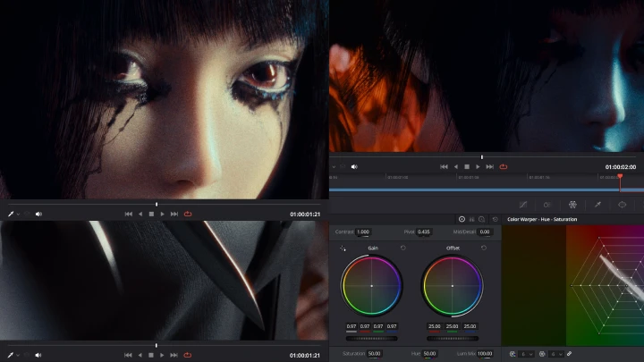The height and width of the screenshot is (362, 644).
Task: Mute audio in the top-left viewer
Action: click(38, 214)
